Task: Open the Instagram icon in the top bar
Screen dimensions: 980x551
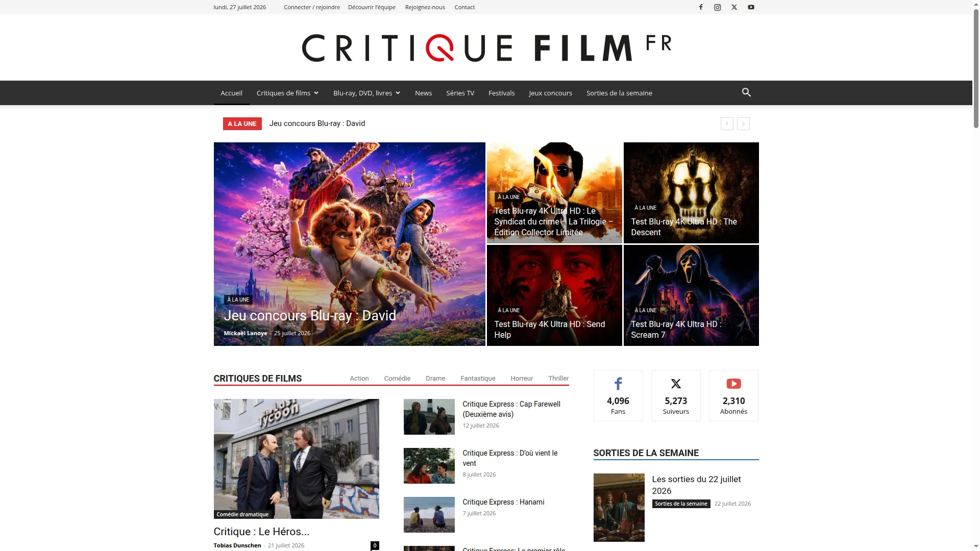Action: (718, 7)
